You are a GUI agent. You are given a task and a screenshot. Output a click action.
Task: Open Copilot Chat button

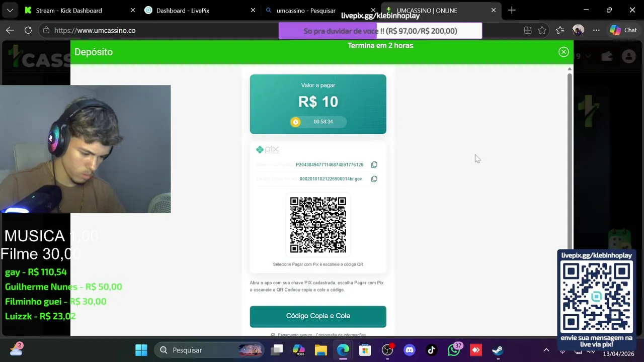tap(623, 30)
